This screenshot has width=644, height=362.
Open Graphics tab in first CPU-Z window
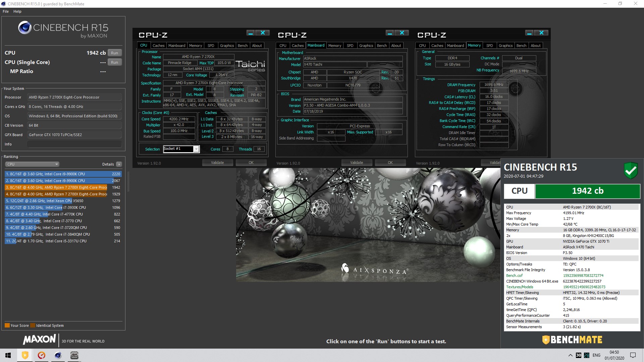pyautogui.click(x=227, y=46)
